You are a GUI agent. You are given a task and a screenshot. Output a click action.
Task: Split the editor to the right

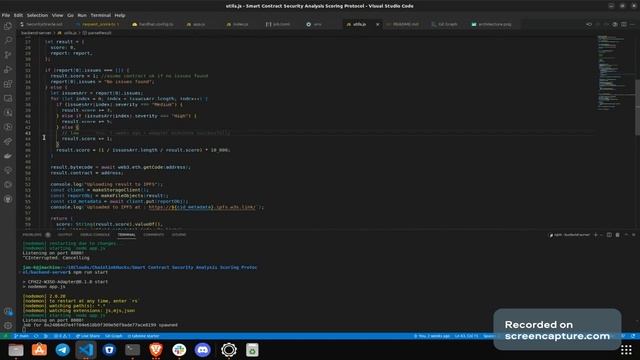(x=624, y=24)
